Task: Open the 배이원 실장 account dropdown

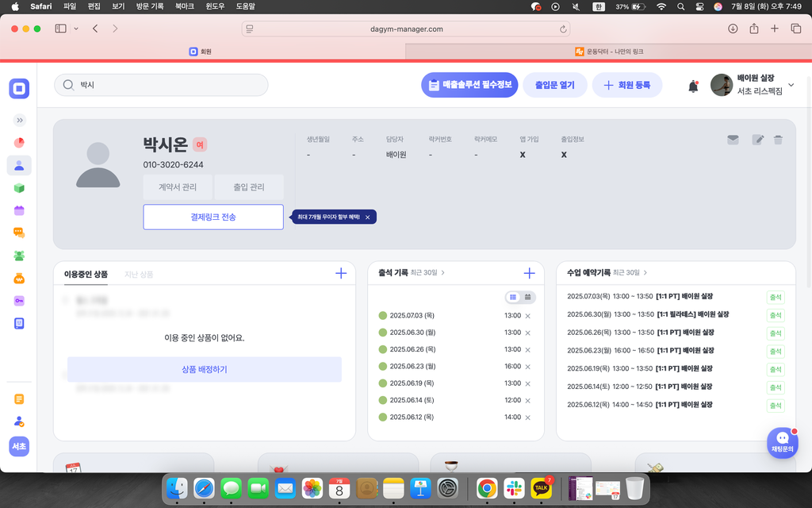Action: (791, 86)
